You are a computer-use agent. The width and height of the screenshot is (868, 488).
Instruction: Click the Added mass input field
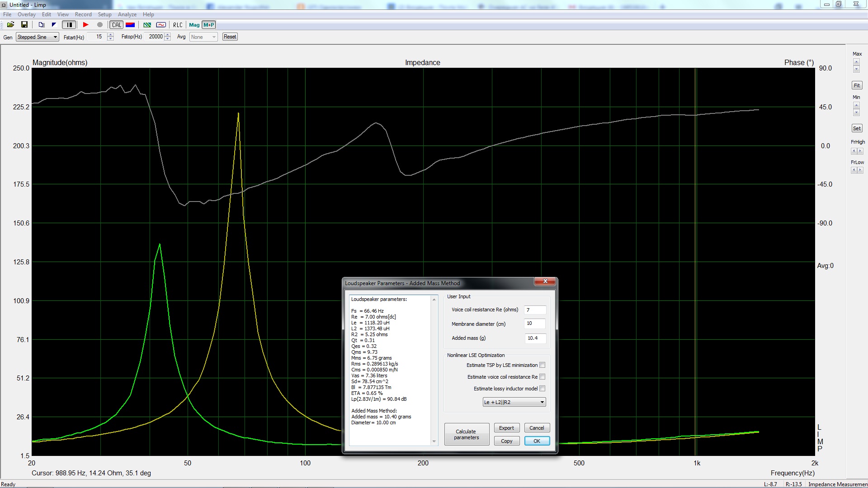[x=535, y=338]
